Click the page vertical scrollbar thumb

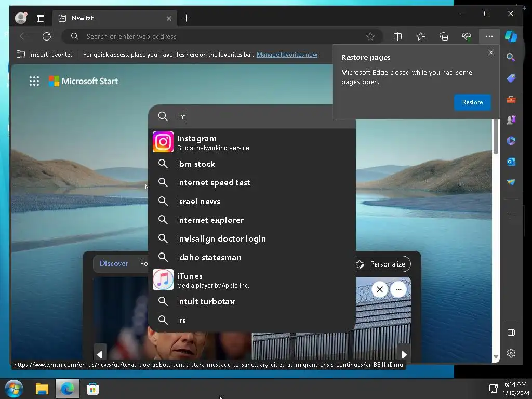[496, 137]
